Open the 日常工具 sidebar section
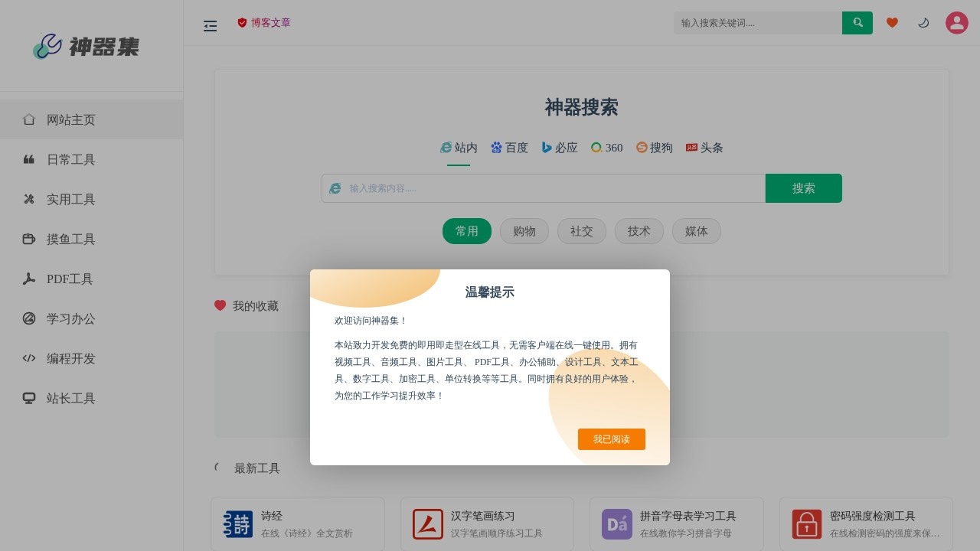Screen dimensions: 980x551 (70, 159)
